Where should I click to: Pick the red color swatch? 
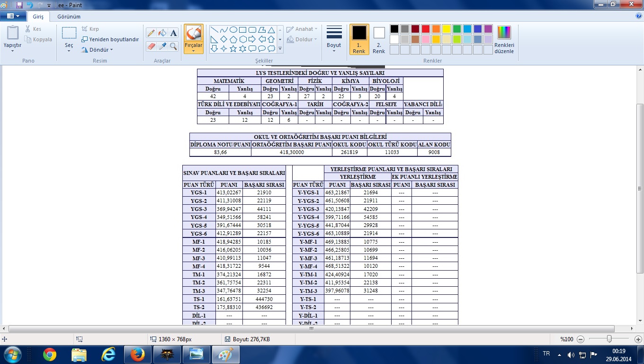tap(425, 29)
